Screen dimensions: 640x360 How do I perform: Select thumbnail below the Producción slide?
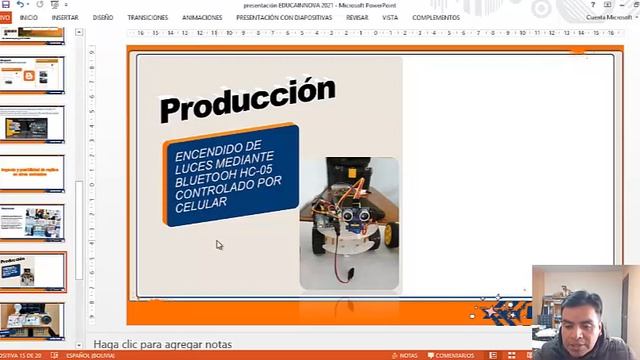(x=32, y=322)
